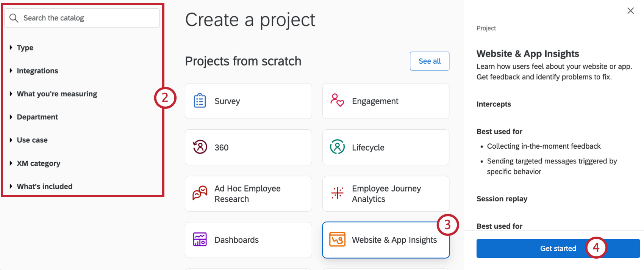Select the Survey project icon
The image size is (644, 270).
click(199, 101)
